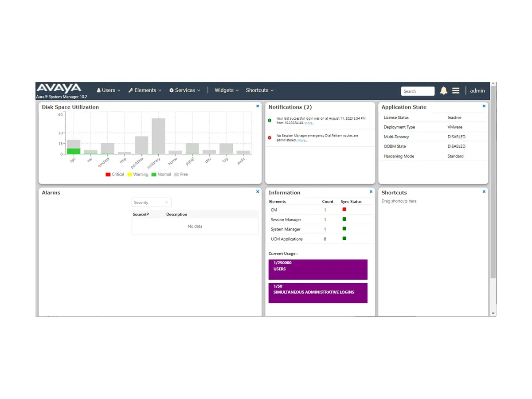This screenshot has height=399, width=532.
Task: Click the Description column header in Alarms
Action: click(x=177, y=215)
